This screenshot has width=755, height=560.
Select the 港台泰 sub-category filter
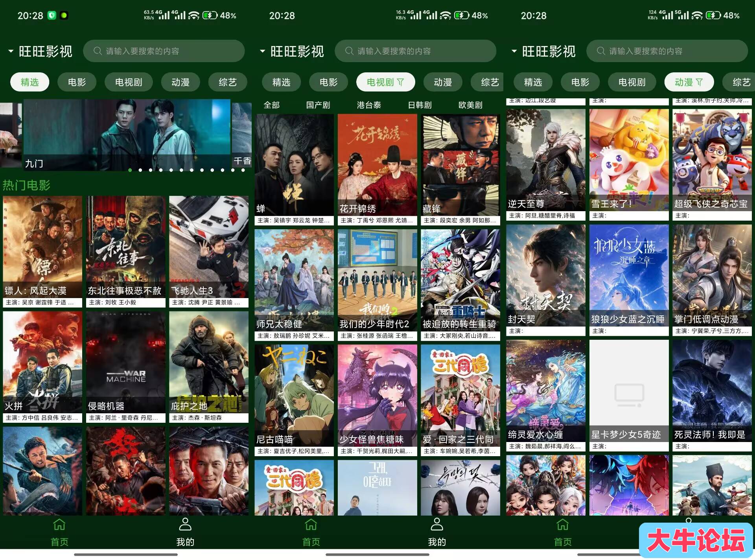click(369, 105)
